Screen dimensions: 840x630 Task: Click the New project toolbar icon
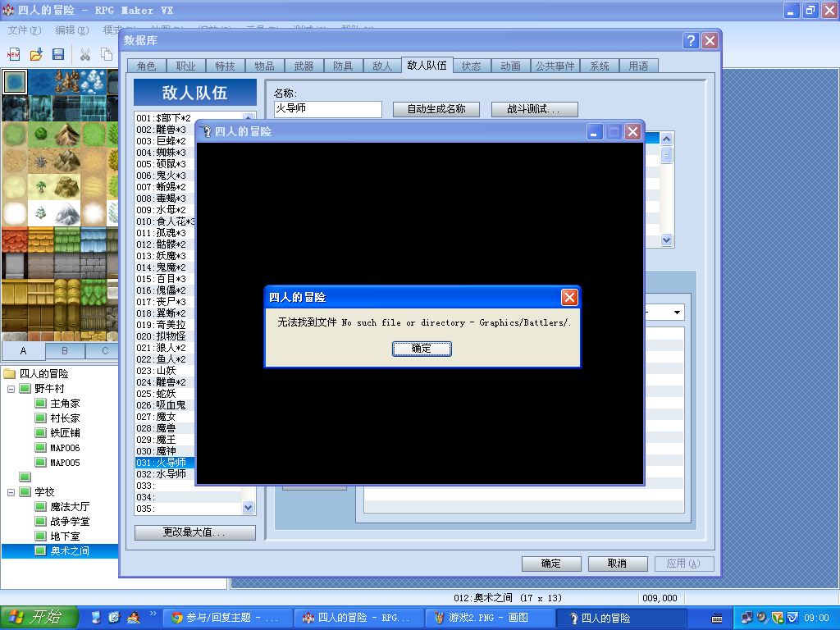pos(13,55)
